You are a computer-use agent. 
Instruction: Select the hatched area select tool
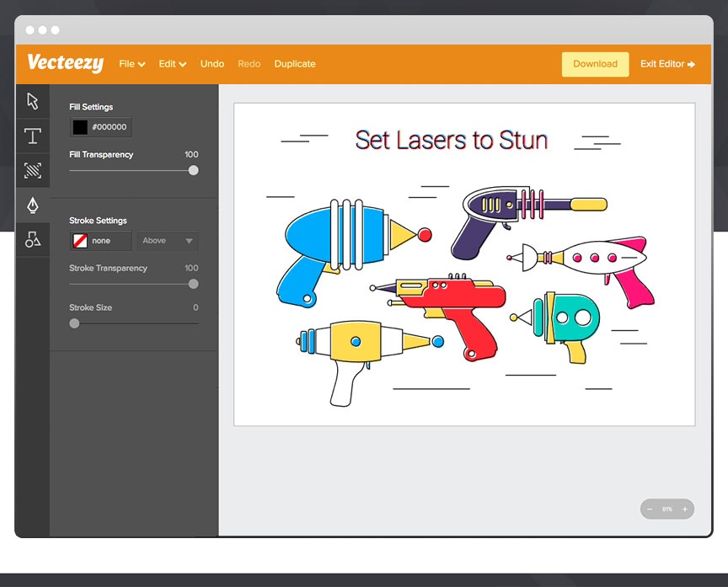33,170
